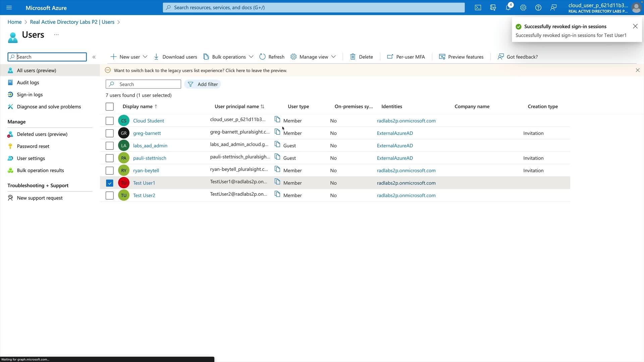Click the Refresh toolbar icon
Image resolution: width=644 pixels, height=362 pixels.
pos(262,57)
